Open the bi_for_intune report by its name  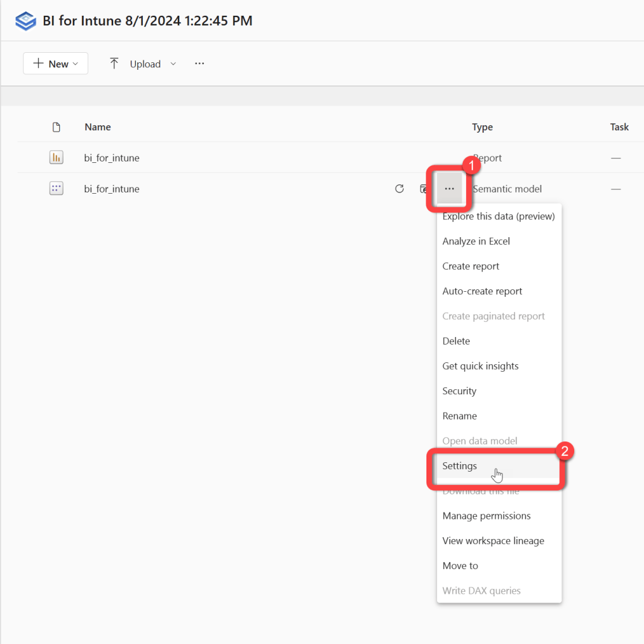pyautogui.click(x=111, y=157)
